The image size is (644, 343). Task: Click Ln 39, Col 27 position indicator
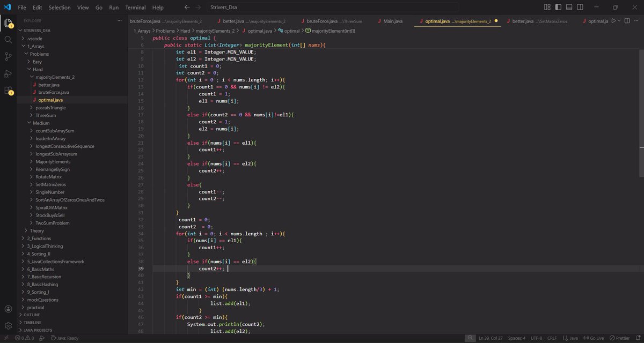pos(490,338)
